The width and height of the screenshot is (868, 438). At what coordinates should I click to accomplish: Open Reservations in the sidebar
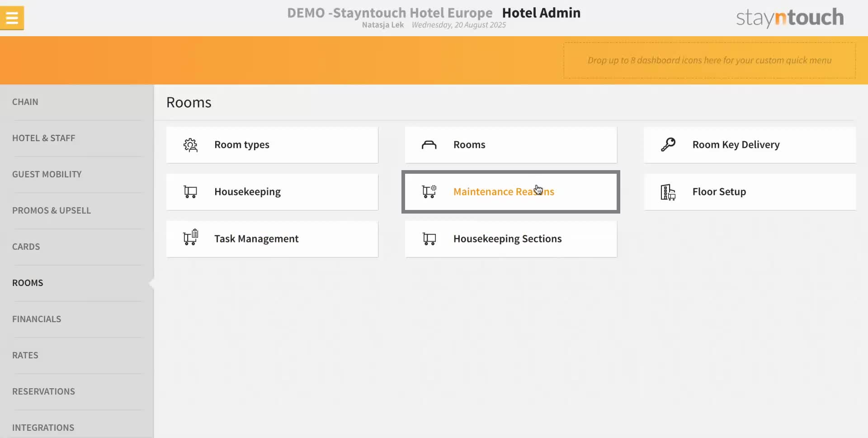click(77, 392)
